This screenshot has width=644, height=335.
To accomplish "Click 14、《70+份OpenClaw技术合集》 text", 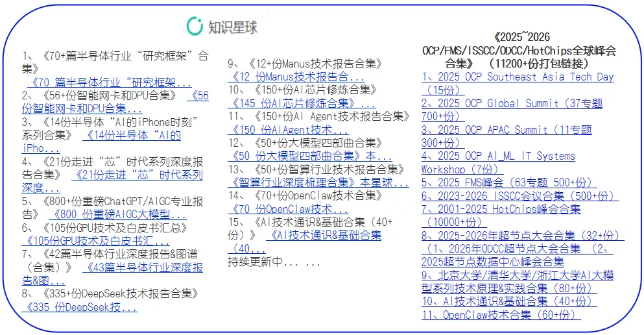I will click(306, 195).
